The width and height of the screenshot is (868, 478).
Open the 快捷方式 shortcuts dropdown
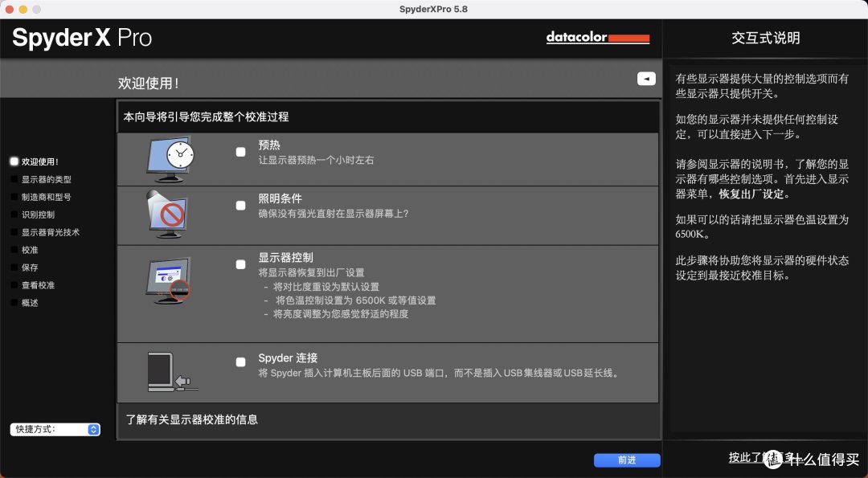pyautogui.click(x=55, y=429)
